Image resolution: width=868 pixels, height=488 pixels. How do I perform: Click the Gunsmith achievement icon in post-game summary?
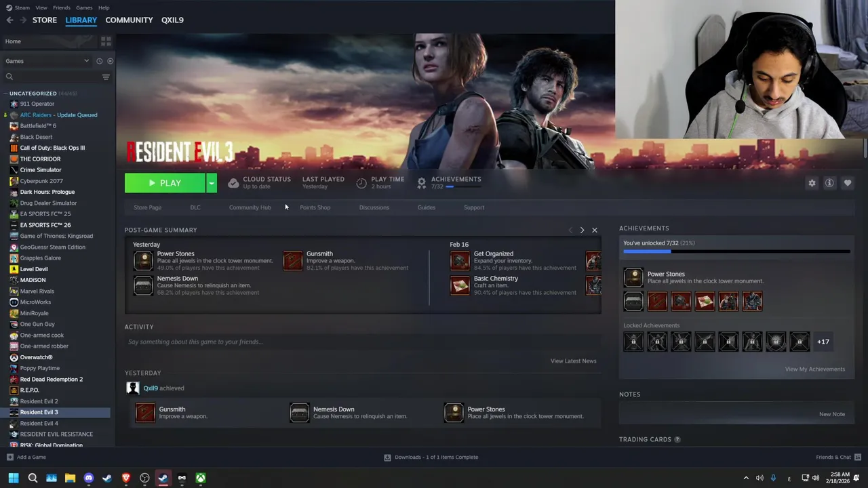click(292, 260)
